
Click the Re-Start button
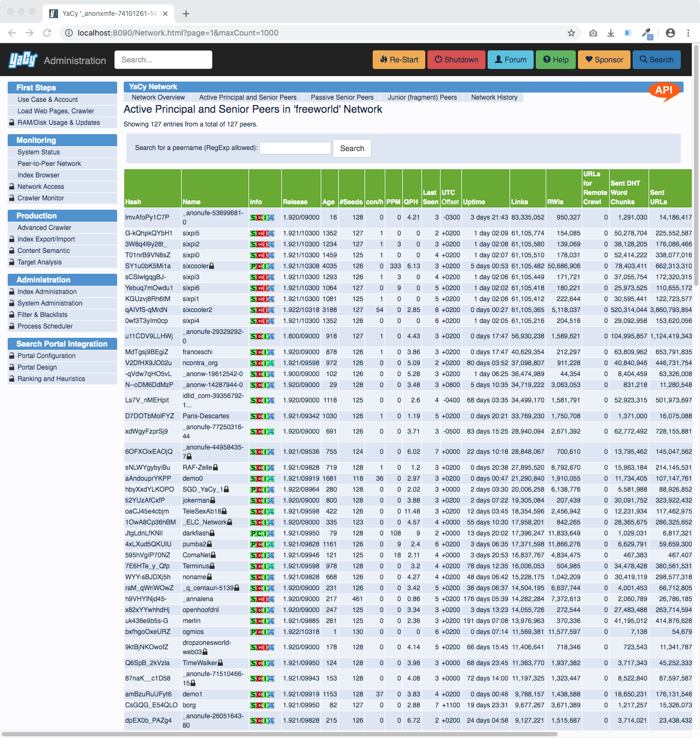(399, 60)
